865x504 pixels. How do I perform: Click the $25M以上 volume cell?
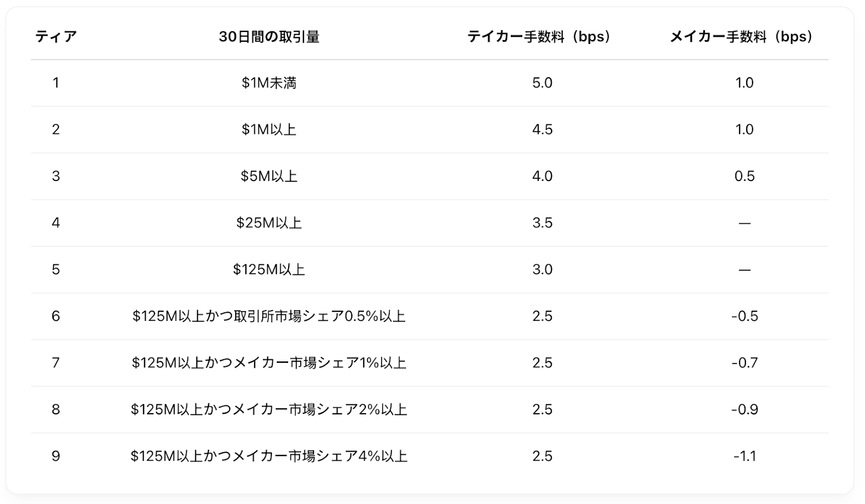click(269, 223)
